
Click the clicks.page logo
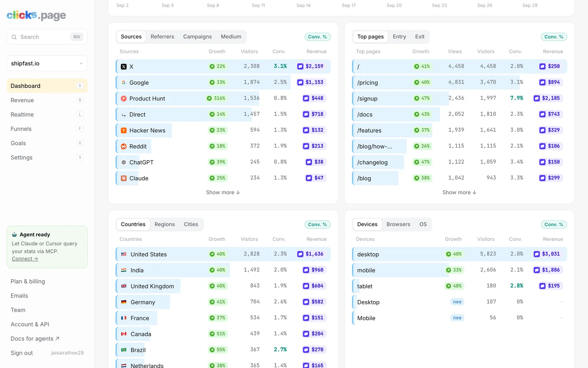point(36,15)
